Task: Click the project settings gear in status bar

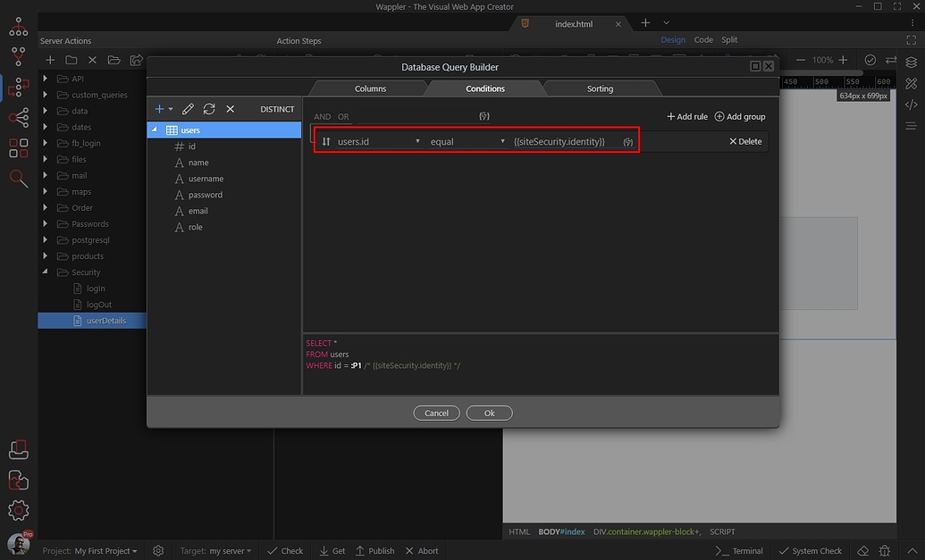Action: (x=158, y=550)
